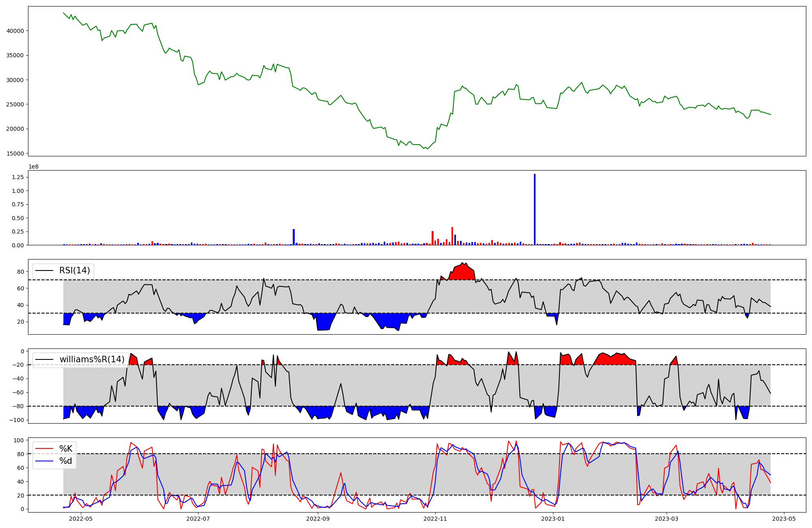Click the 2023-05 x-axis date label
This screenshot has height=528, width=812.
(x=784, y=519)
